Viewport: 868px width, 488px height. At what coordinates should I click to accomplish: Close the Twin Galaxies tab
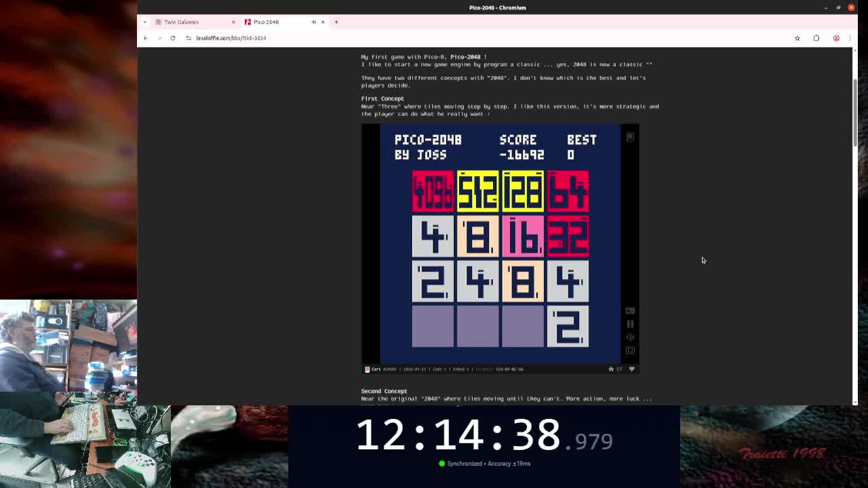point(233,22)
